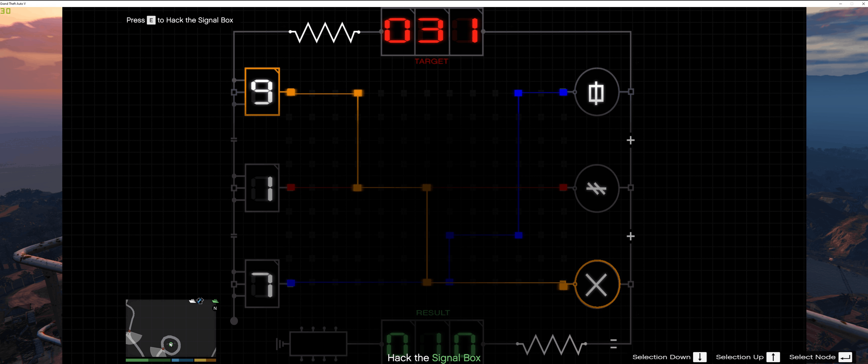Screen dimensions: 868x364
Task: Click the FPS counter showing 30
Action: click(x=5, y=11)
